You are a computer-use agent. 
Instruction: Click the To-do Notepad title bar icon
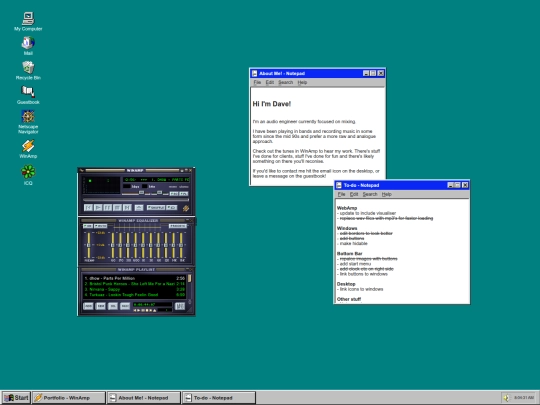[339, 185]
